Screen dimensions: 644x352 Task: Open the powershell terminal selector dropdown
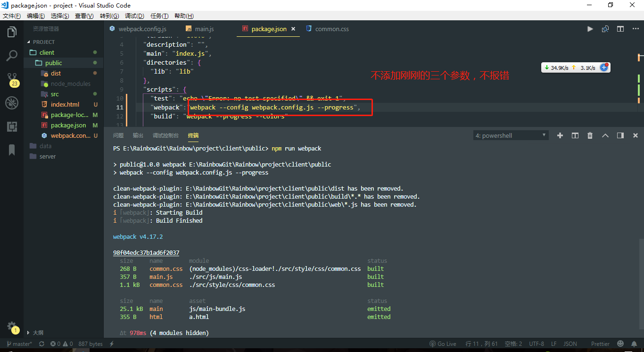[x=511, y=135]
